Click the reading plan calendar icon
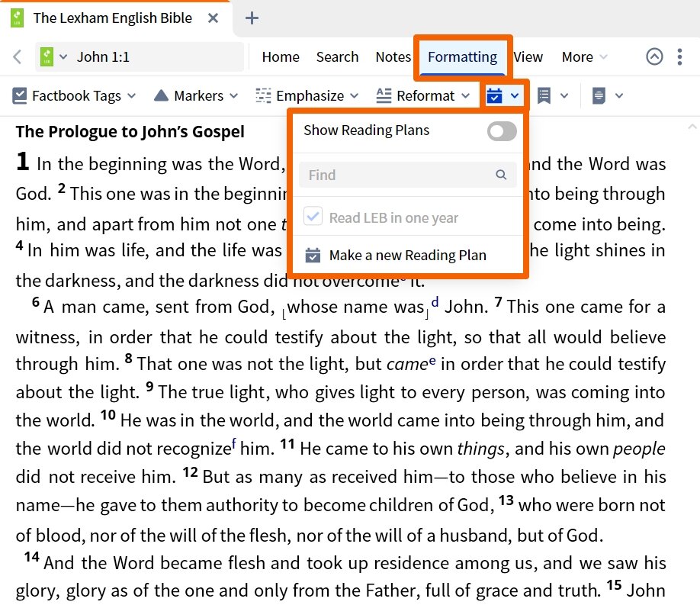700x605 pixels. tap(494, 95)
